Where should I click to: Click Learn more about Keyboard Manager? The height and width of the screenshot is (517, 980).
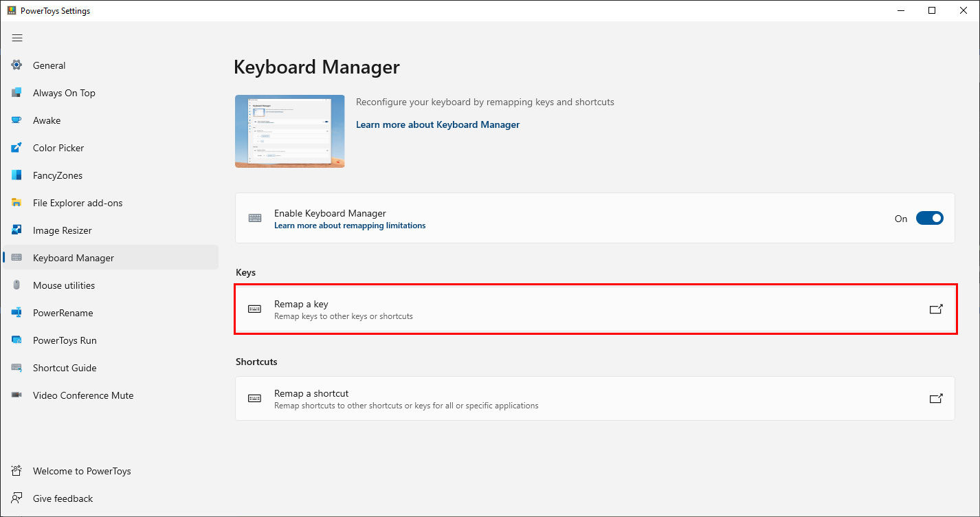[x=438, y=124]
